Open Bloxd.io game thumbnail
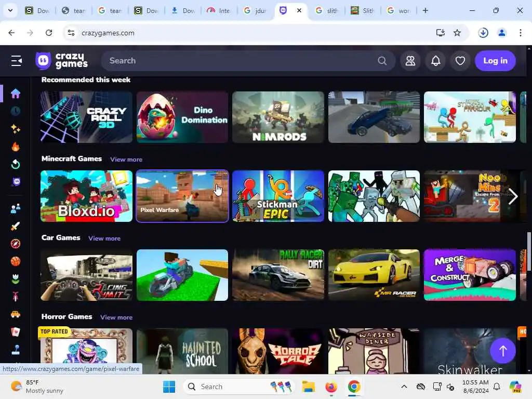This screenshot has width=532, height=399. tap(87, 196)
